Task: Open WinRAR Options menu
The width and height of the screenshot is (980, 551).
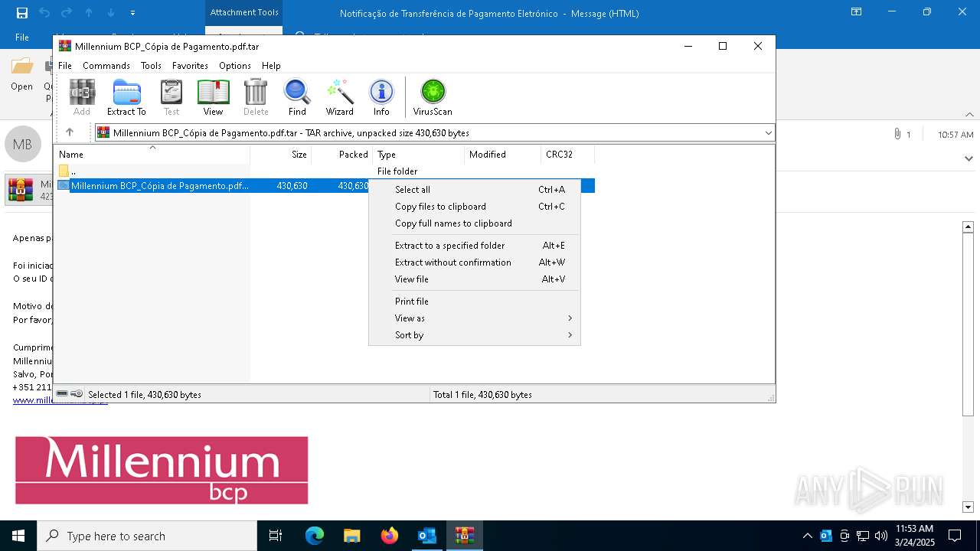Action: (235, 66)
